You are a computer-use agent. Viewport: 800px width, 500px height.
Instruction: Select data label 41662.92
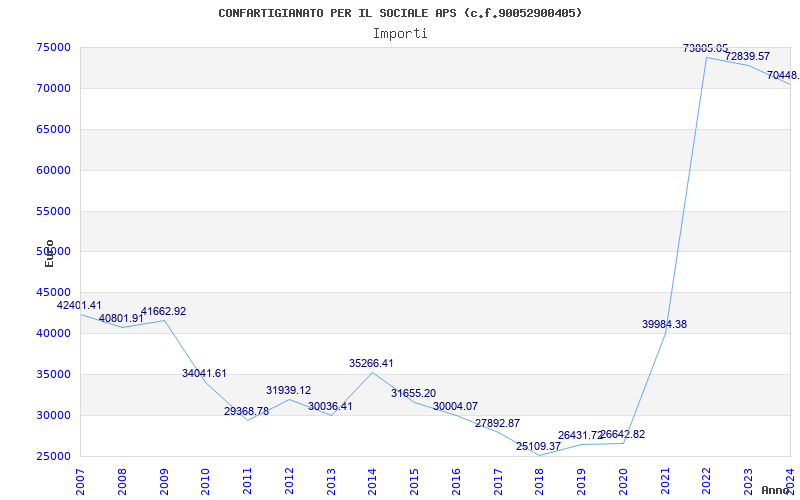[x=163, y=311]
